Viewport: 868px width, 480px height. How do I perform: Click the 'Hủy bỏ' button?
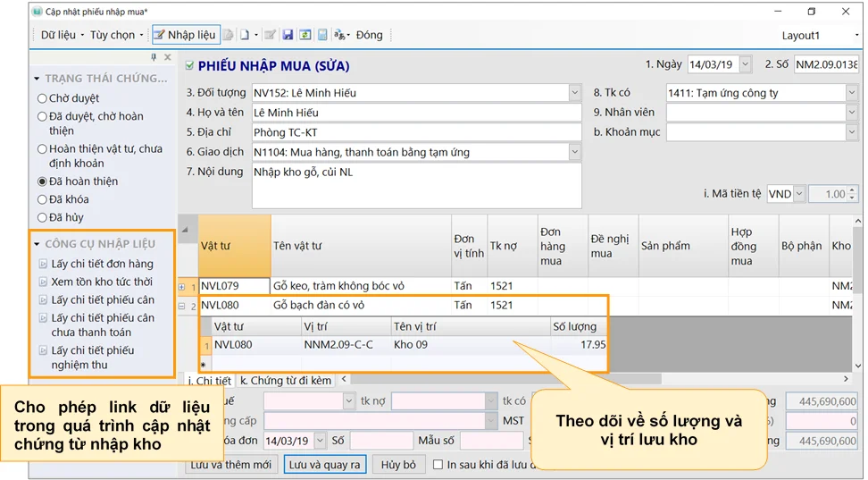398,465
